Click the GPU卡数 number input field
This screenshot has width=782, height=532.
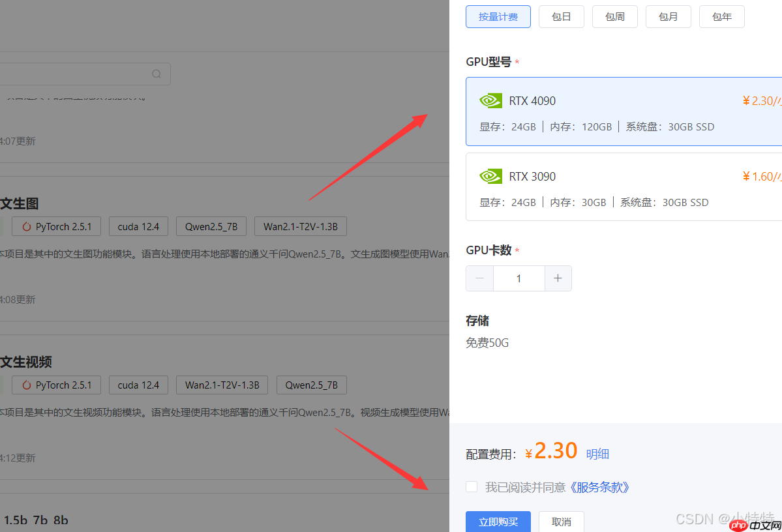519,278
